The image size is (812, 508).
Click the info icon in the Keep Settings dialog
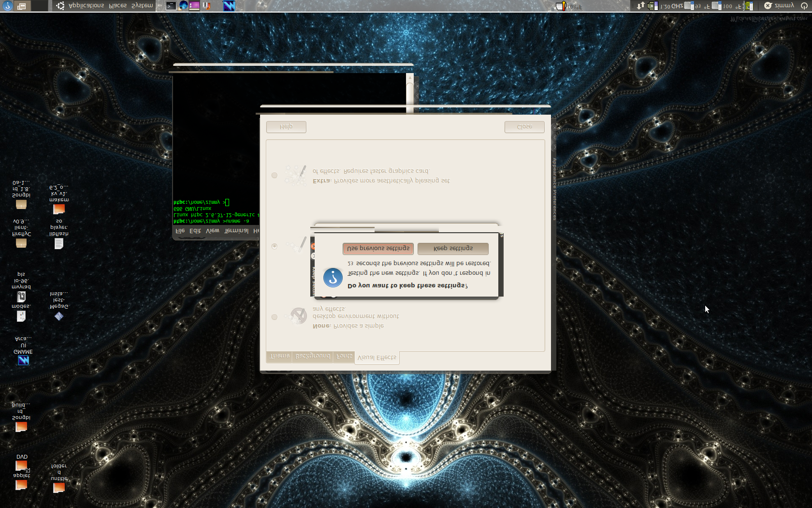click(333, 278)
